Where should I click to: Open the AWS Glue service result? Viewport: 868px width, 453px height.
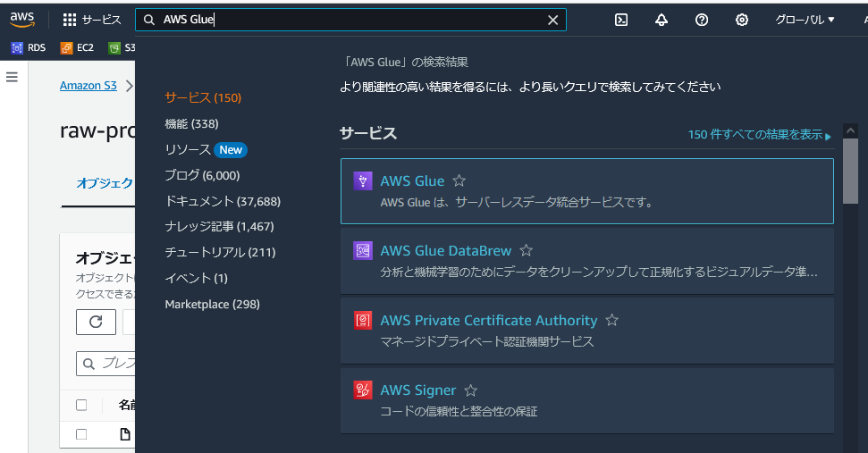412,181
